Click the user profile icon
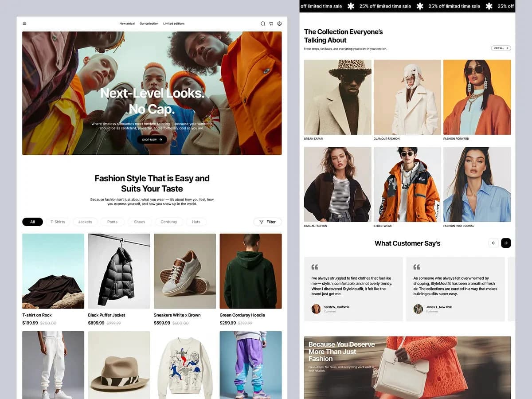 pos(279,23)
